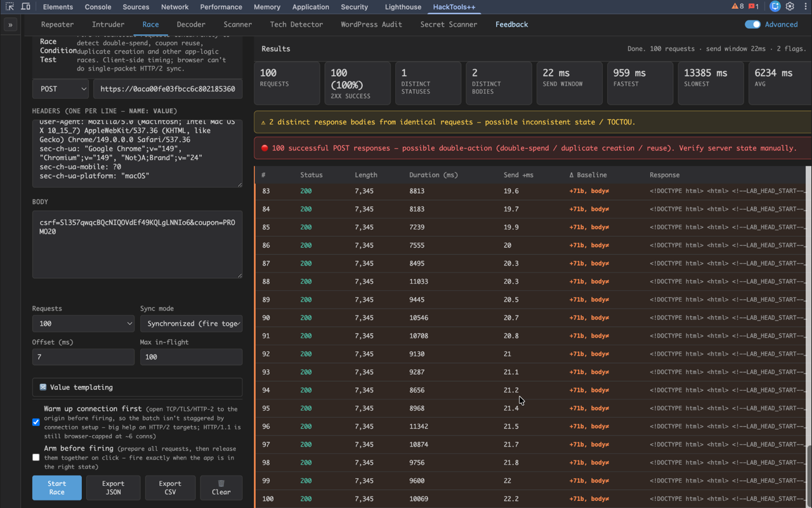Viewport: 812px width, 508px height.
Task: Toggle the Advanced switch
Action: click(x=752, y=25)
